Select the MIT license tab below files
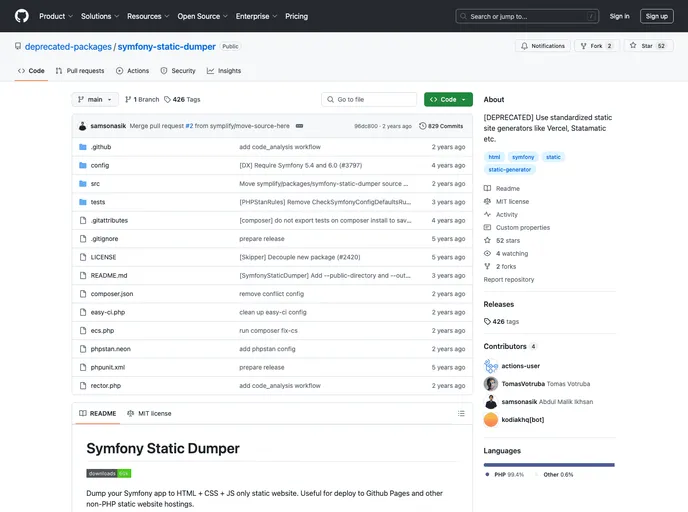This screenshot has height=512, width=688. click(x=149, y=413)
